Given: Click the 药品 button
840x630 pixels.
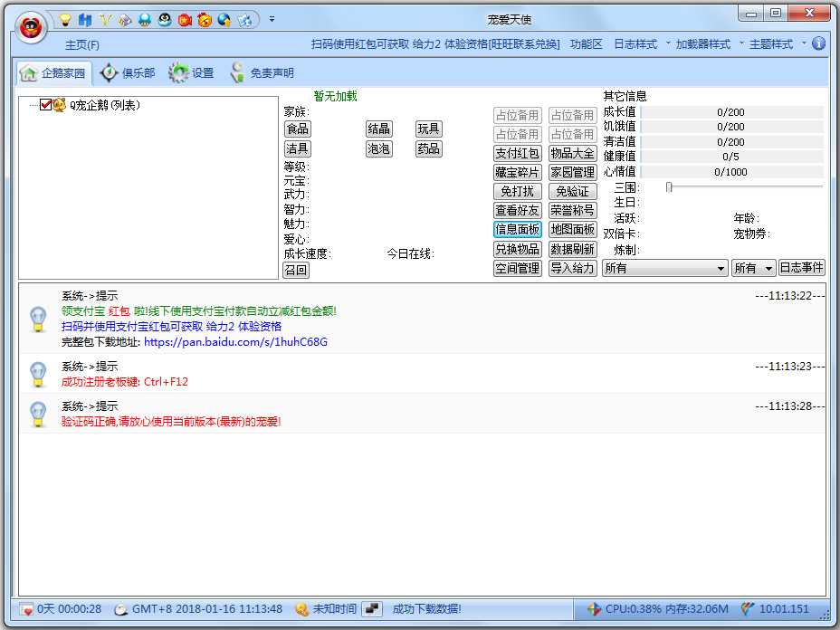Looking at the screenshot, I should (428, 148).
